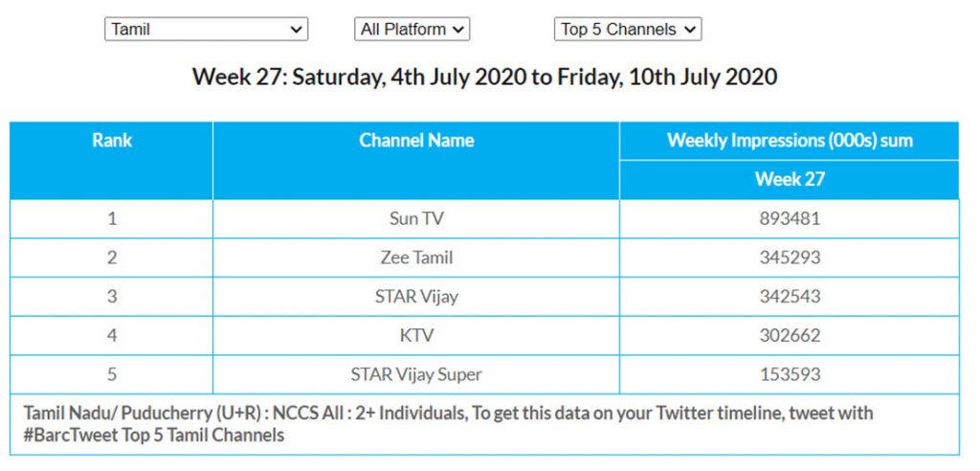The image size is (980, 471).
Task: Open the Tamil language dropdown
Action: click(206, 30)
